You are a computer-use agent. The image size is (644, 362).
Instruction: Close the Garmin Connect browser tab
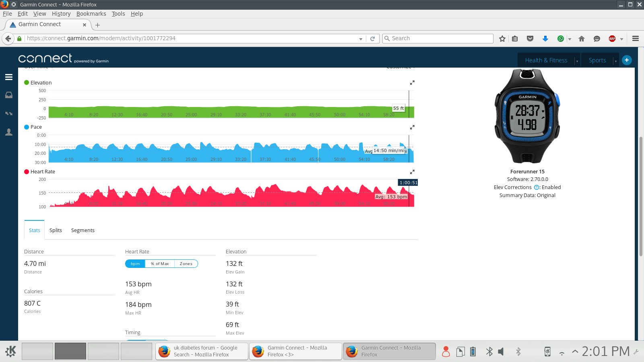[85, 25]
